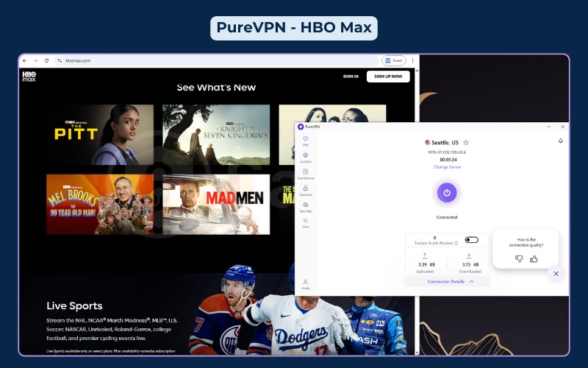
Task: Rate connection quality thumbs down
Action: click(x=519, y=258)
